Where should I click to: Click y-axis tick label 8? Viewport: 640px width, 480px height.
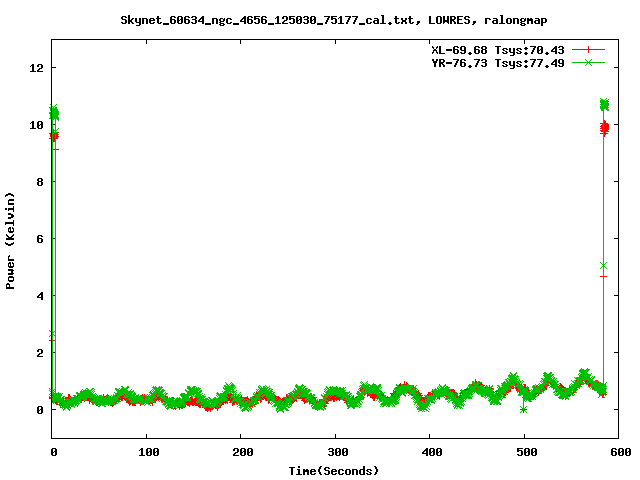40,182
